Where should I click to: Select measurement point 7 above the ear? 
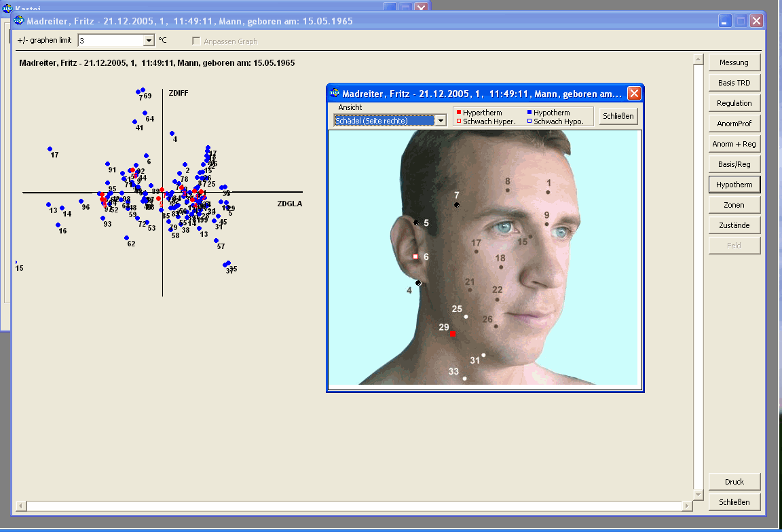(457, 204)
